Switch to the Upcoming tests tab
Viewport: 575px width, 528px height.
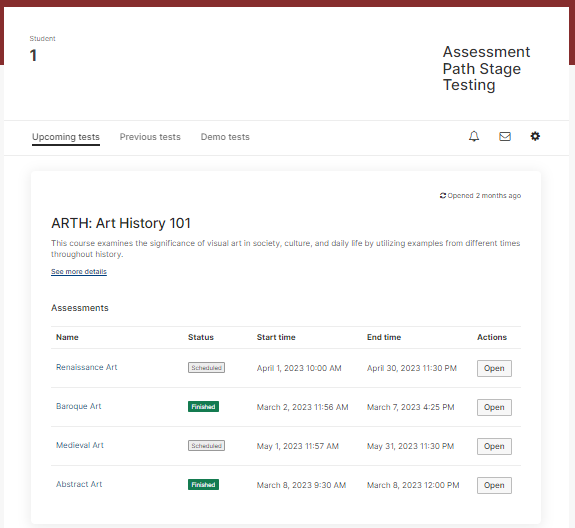(66, 137)
